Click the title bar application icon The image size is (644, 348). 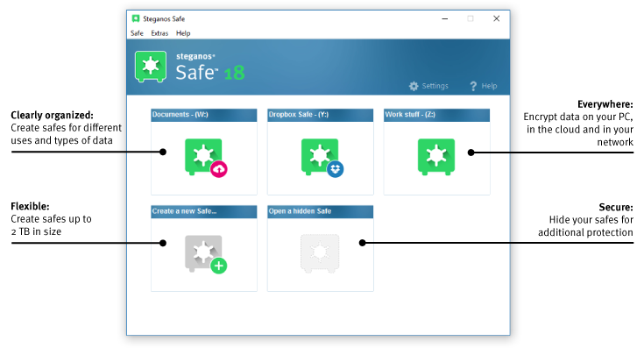(x=136, y=18)
